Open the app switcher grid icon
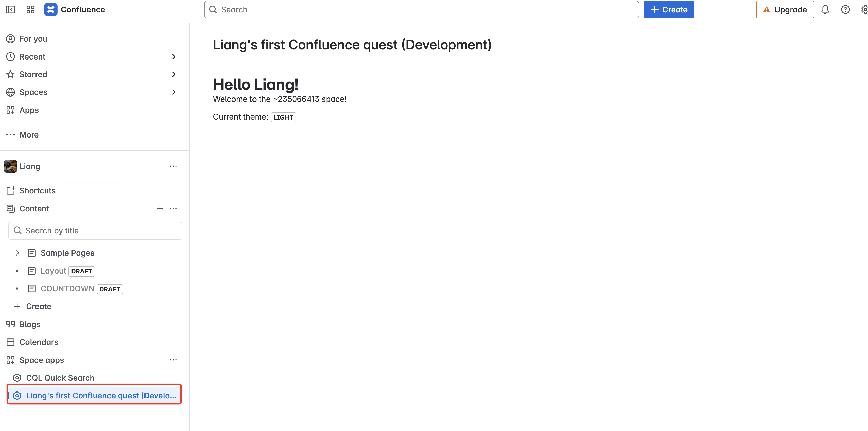Viewport: 868px width, 431px height. tap(30, 9)
